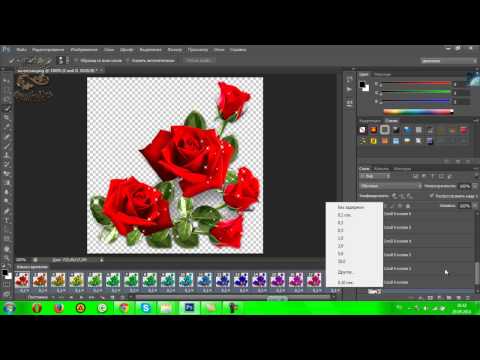Toggle 'Усилить автоматически' checkbox

pyautogui.click(x=127, y=61)
